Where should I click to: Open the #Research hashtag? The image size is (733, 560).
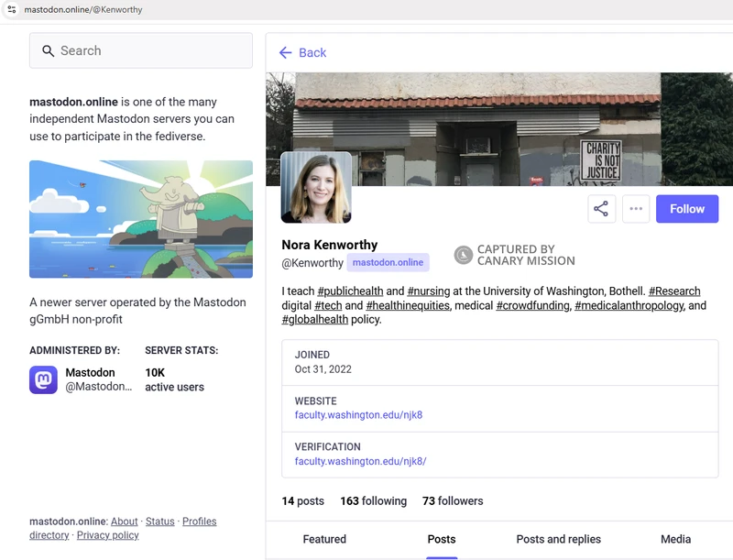tap(674, 291)
